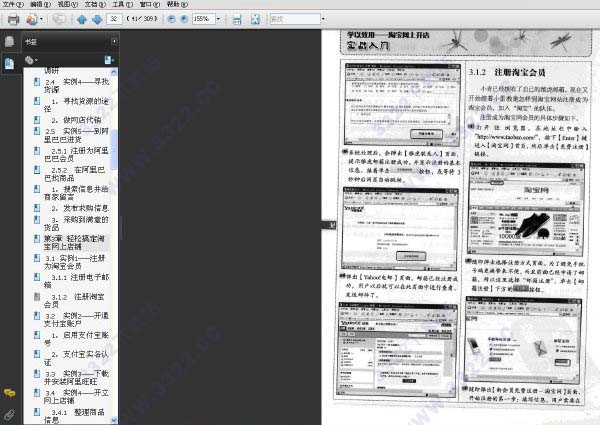Select bookmark '3.1.1 注册电子邮箱'
The image size is (600, 425).
tap(76, 281)
